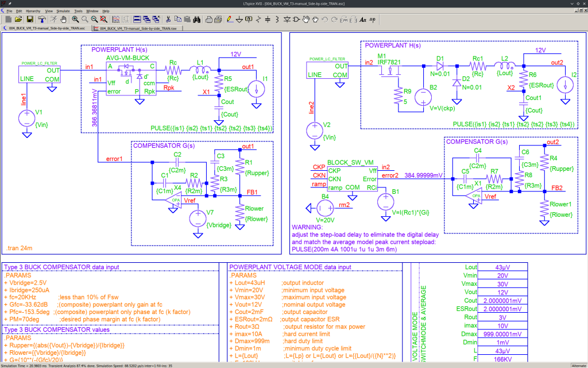The image size is (588, 368).
Task: Click the .tran 24m directive text
Action: coord(20,248)
